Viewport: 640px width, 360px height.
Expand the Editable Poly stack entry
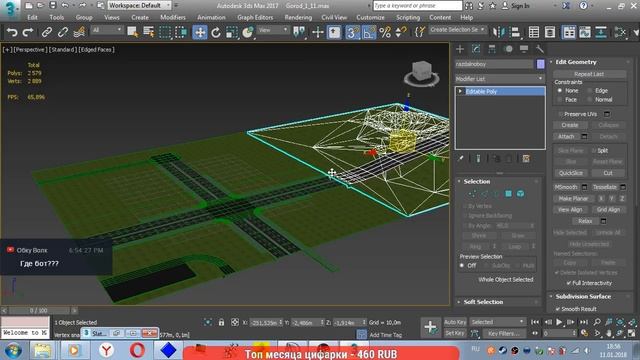click(460, 91)
